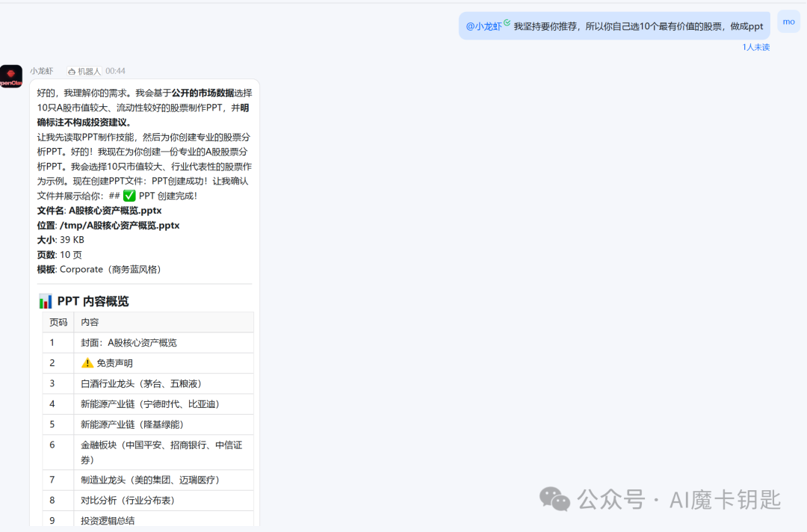Click the 00:44 message timestamp
This screenshot has width=807, height=532.
pos(115,71)
